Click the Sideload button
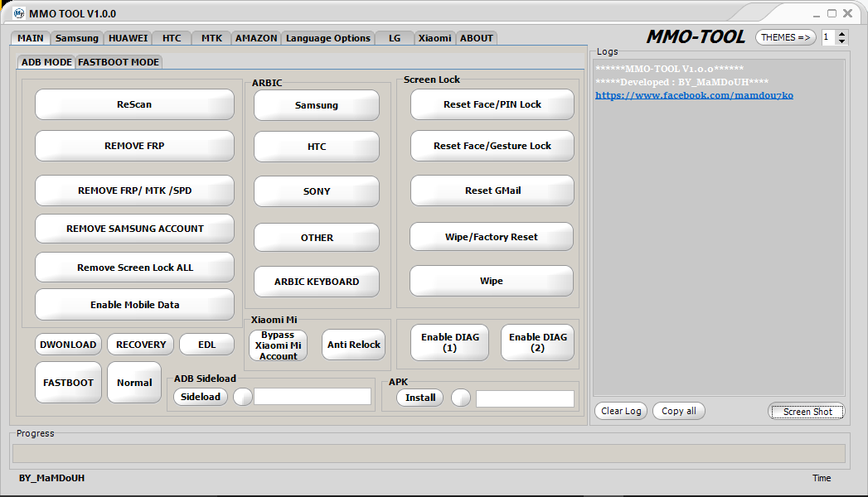The height and width of the screenshot is (497, 868). point(201,397)
